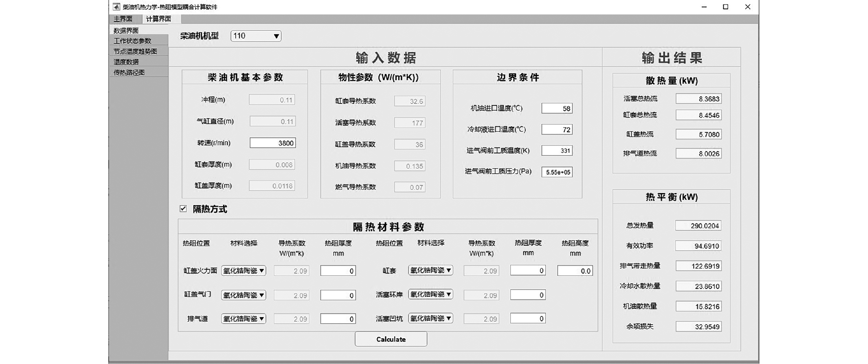Select 传热路径图 in sidebar
Image resolution: width=868 pixels, height=364 pixels.
point(129,73)
